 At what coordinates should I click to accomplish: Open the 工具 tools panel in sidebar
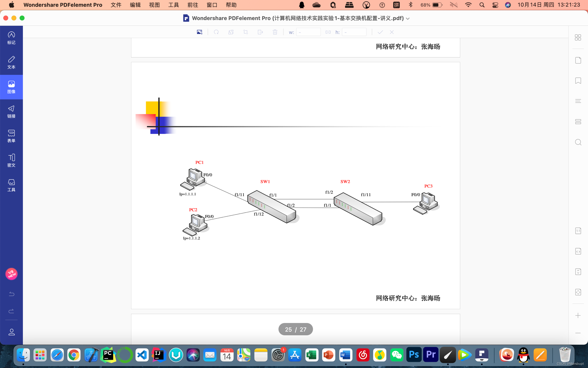point(11,185)
